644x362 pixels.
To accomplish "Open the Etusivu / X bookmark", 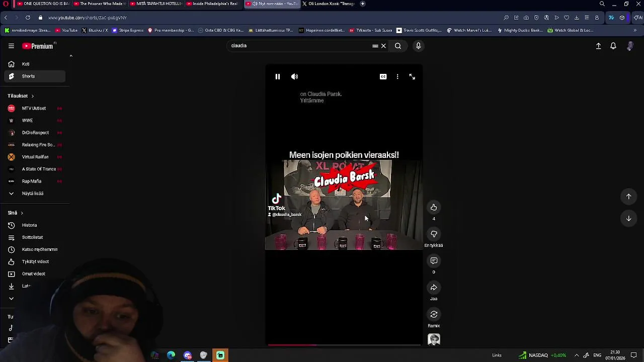I will click(x=95, y=30).
